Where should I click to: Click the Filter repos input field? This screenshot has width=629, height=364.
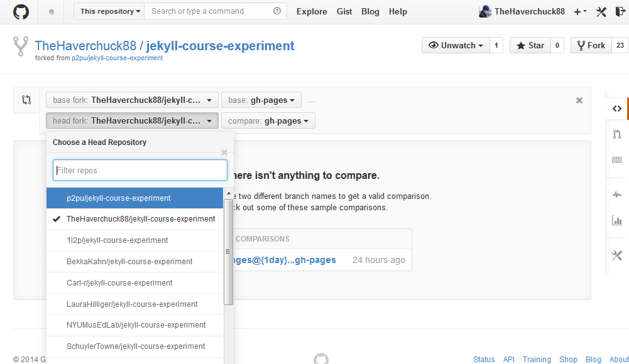coord(140,170)
